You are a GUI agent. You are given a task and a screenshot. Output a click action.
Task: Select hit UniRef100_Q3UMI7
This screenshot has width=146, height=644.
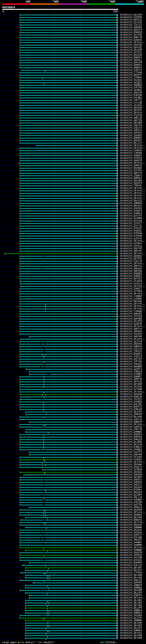(131, 289)
